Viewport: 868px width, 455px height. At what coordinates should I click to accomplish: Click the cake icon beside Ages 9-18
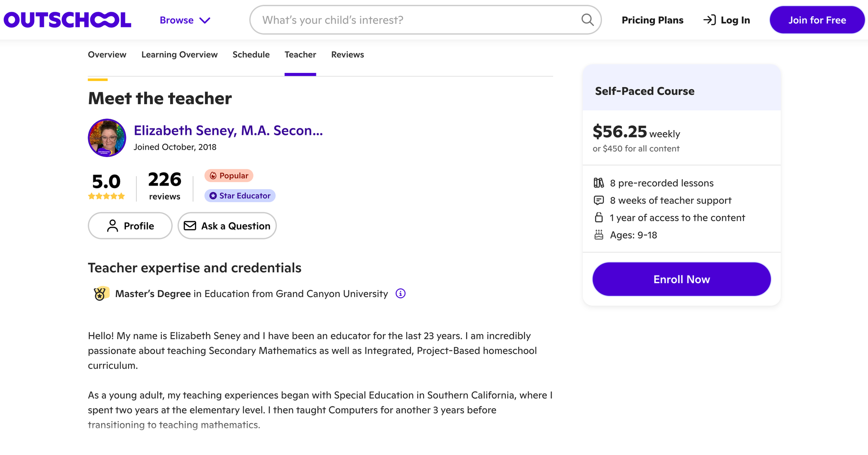599,235
